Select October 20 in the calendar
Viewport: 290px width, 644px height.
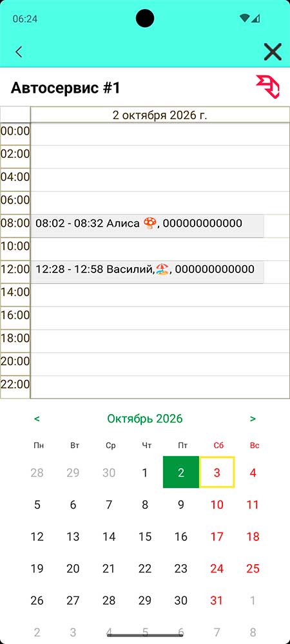pos(73,569)
